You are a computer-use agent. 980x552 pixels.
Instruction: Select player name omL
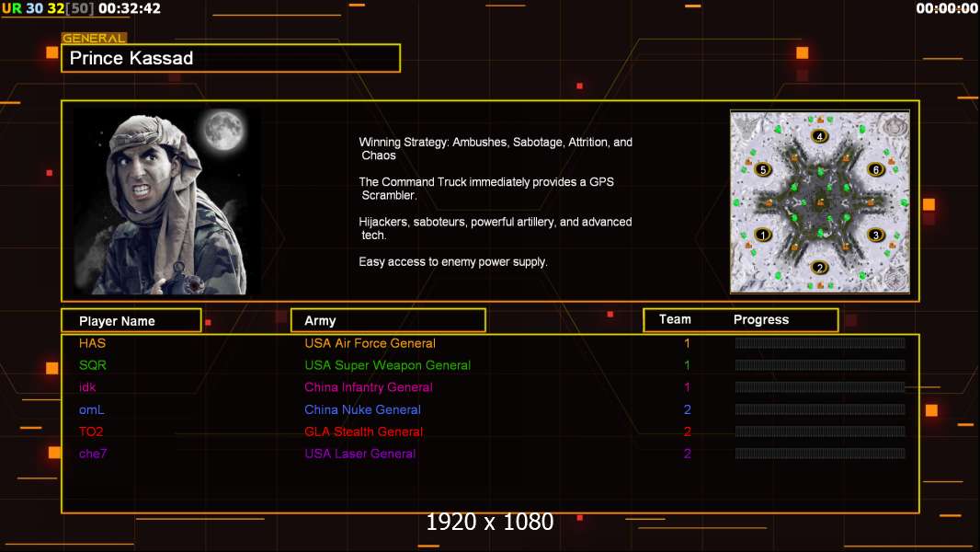(x=91, y=409)
